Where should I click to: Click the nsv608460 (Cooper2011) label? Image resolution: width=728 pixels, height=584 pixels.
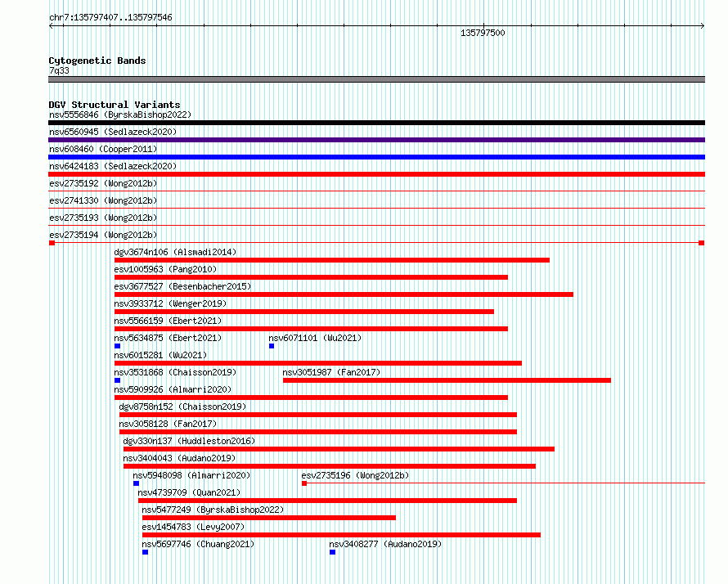103,149
